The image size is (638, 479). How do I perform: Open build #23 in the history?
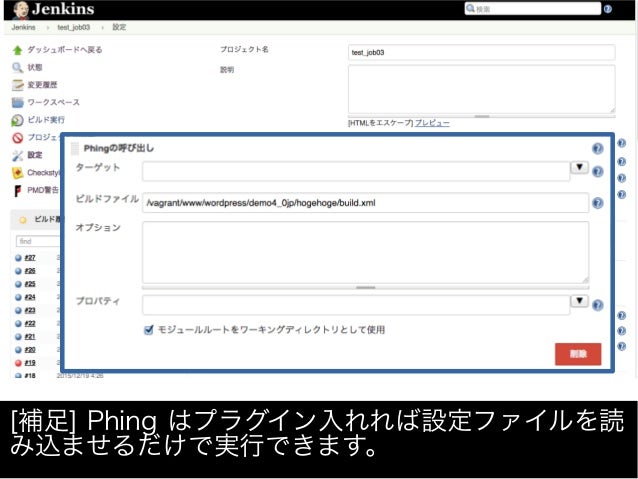[x=30, y=310]
